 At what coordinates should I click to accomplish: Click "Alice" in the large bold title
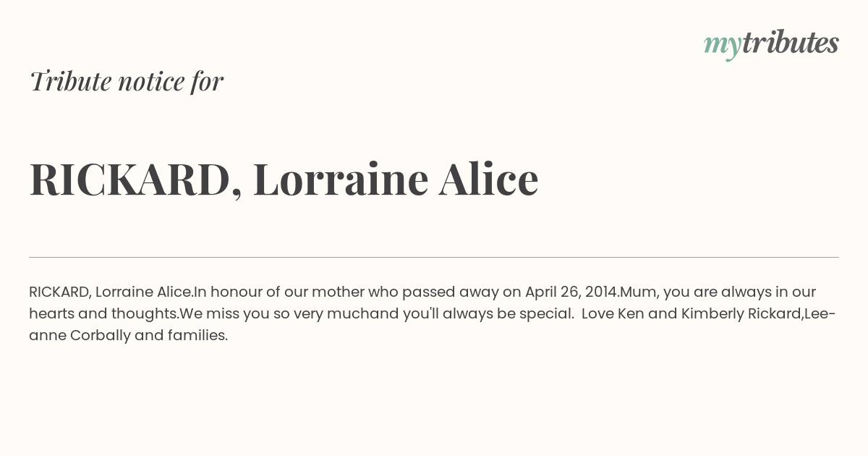(x=488, y=180)
